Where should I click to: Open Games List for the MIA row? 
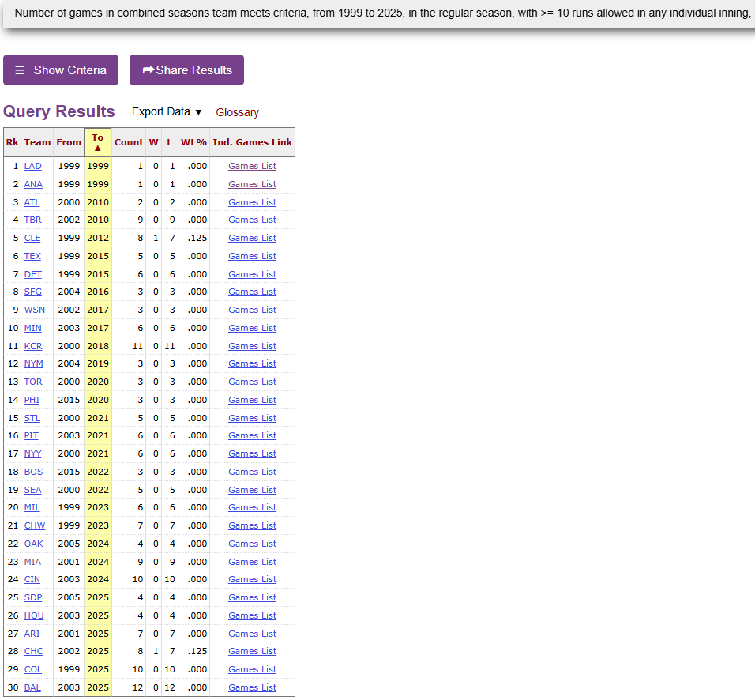(252, 562)
